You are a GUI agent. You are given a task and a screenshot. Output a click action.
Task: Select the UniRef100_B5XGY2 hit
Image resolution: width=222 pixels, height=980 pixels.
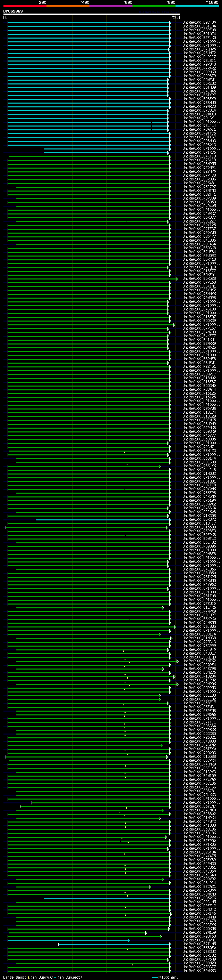(199, 520)
